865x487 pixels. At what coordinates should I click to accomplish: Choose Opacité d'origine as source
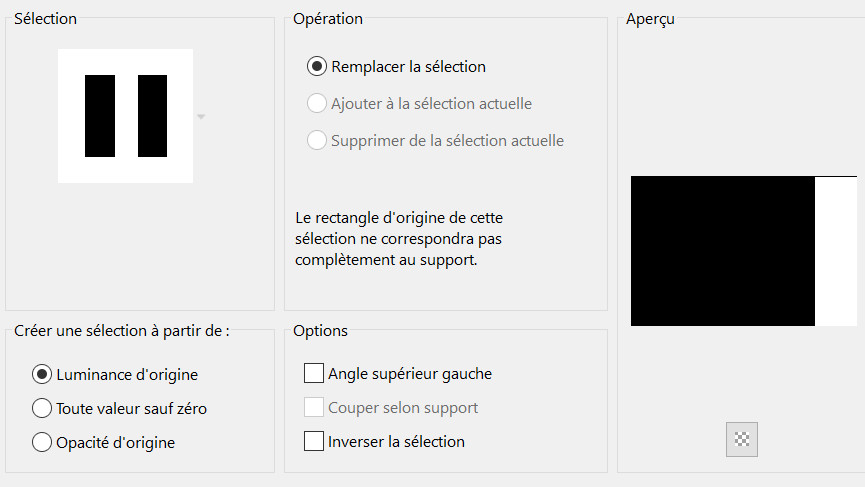(x=42, y=442)
